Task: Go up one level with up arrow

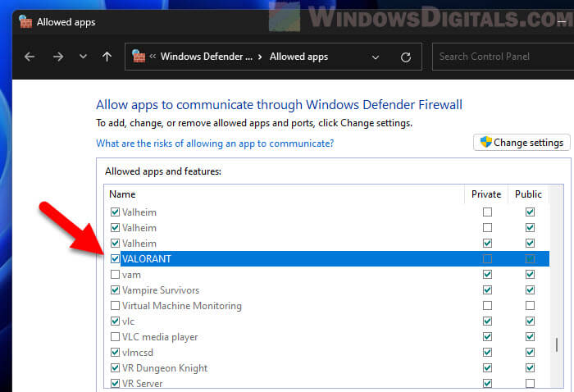Action: (x=107, y=57)
